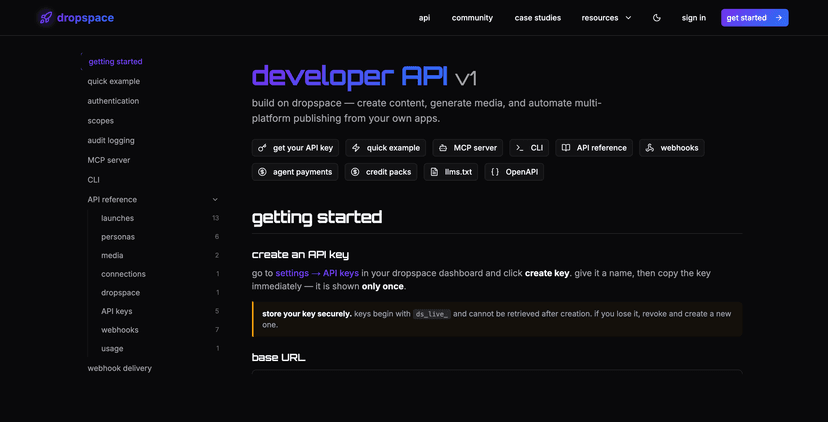Jump to quick example in sidebar

click(114, 81)
